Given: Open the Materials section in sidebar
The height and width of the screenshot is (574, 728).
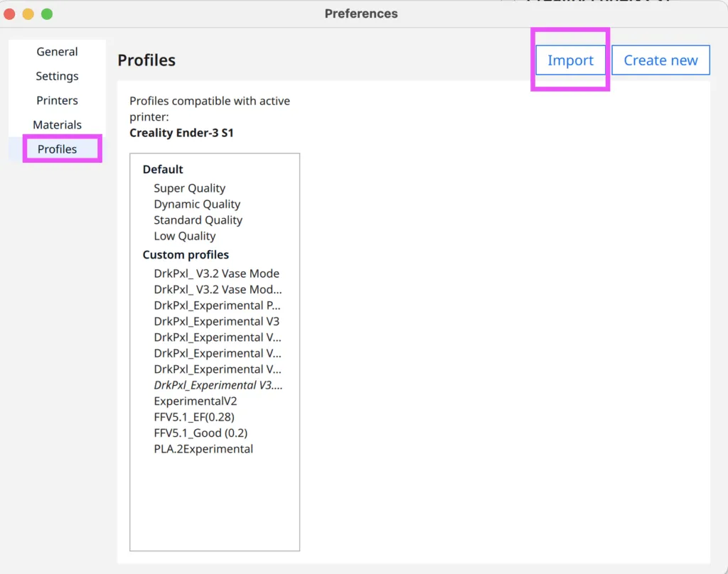Looking at the screenshot, I should pos(57,125).
